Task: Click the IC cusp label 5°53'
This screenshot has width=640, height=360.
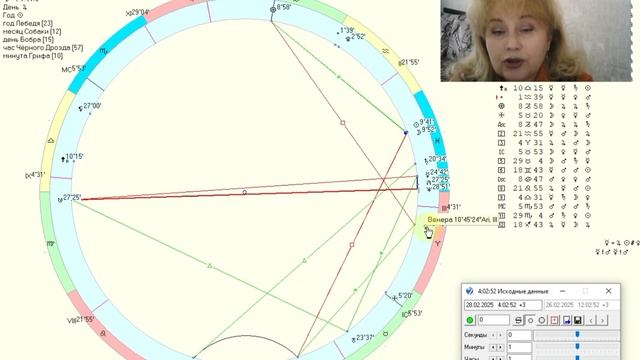Action: [x=412, y=313]
